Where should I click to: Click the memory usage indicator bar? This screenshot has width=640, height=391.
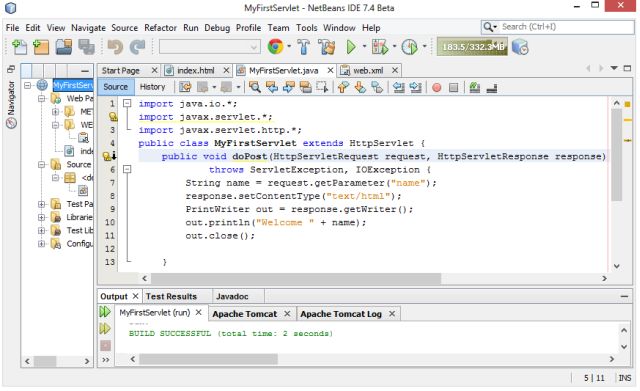(x=472, y=47)
